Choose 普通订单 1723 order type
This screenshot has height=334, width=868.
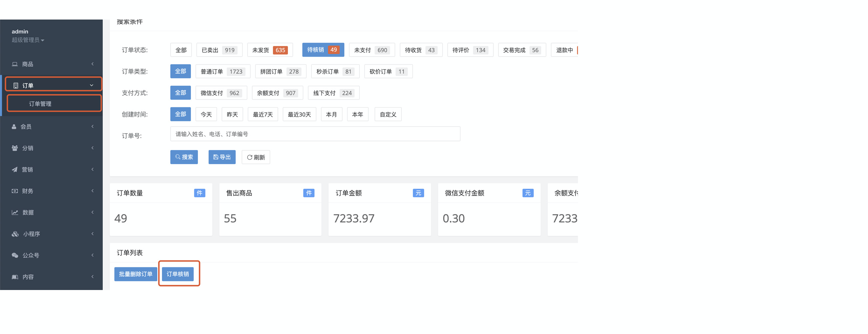(223, 71)
